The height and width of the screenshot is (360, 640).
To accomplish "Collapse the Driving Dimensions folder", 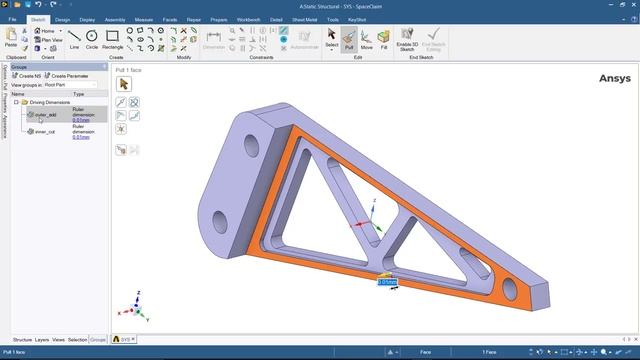I will click(16, 102).
